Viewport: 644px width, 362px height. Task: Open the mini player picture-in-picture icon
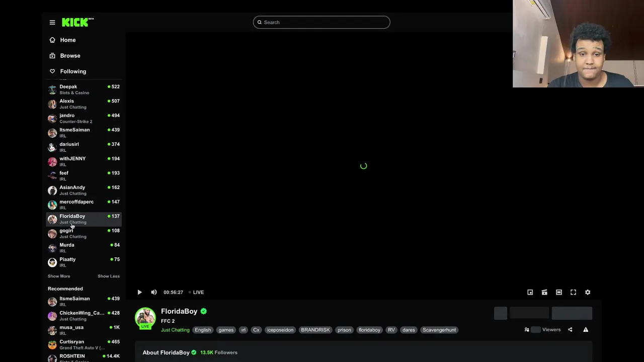click(x=530, y=292)
